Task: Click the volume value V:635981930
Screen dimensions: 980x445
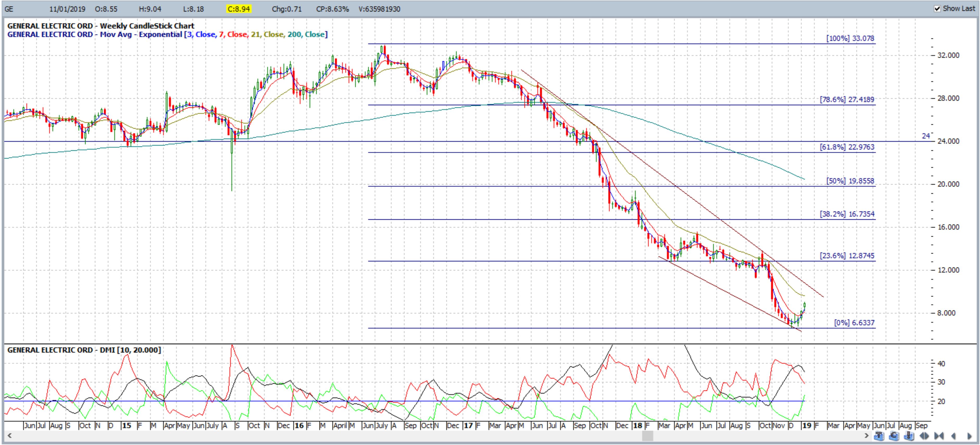Action: point(379,9)
